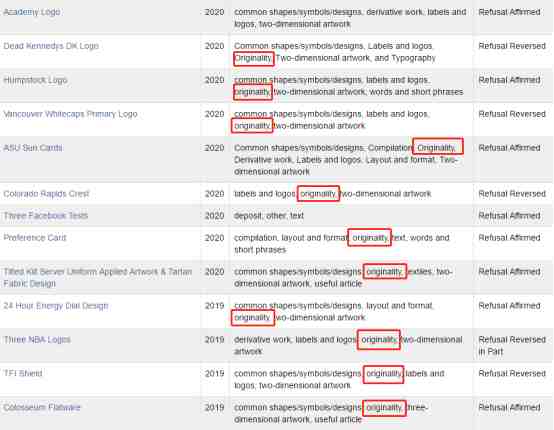Click 'originality' in Three NBA Logos topics
The height and width of the screenshot is (430, 554).
[378, 340]
